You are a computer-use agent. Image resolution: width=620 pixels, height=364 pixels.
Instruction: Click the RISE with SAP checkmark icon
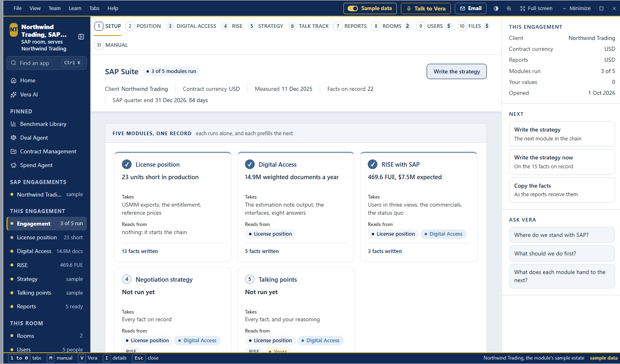[x=373, y=164]
